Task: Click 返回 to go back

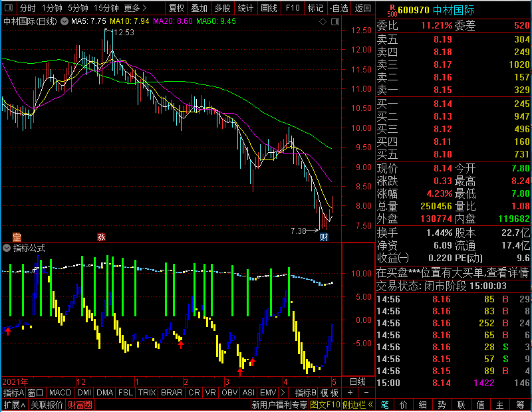Action: coord(362,8)
